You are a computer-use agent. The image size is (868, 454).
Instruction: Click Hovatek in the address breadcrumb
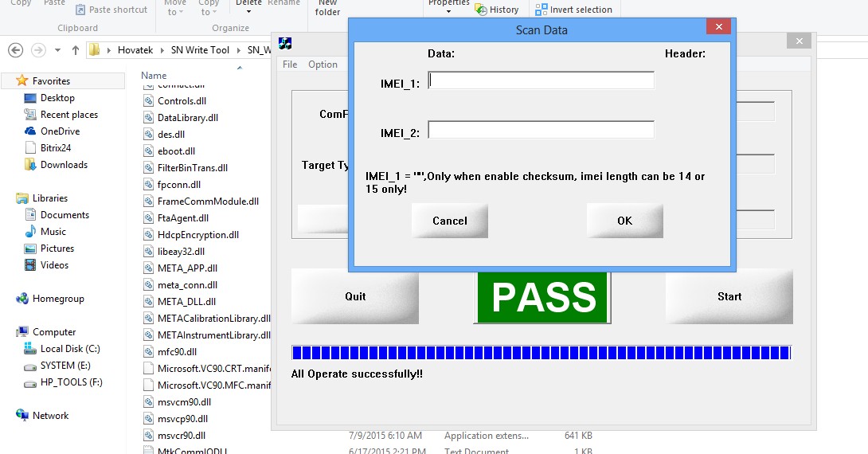click(x=135, y=50)
